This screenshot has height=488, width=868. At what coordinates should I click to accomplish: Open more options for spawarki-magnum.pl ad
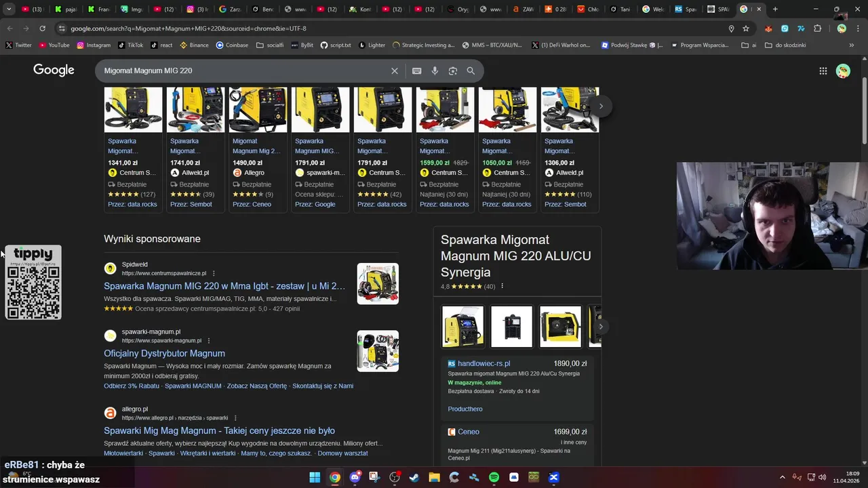(x=209, y=340)
